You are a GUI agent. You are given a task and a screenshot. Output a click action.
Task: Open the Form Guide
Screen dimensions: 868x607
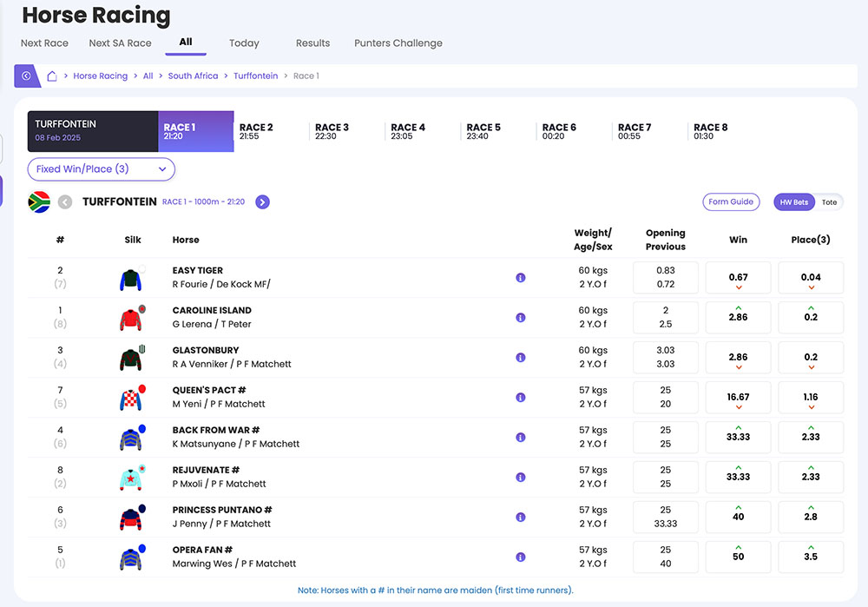(731, 202)
